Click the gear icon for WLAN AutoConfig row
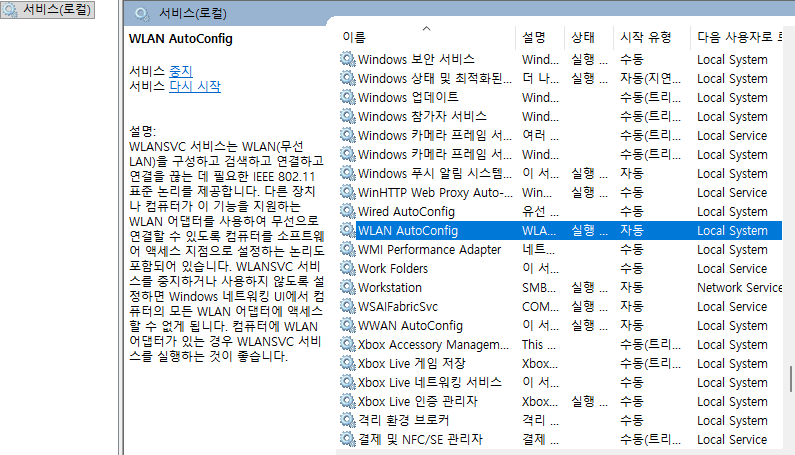 point(348,230)
